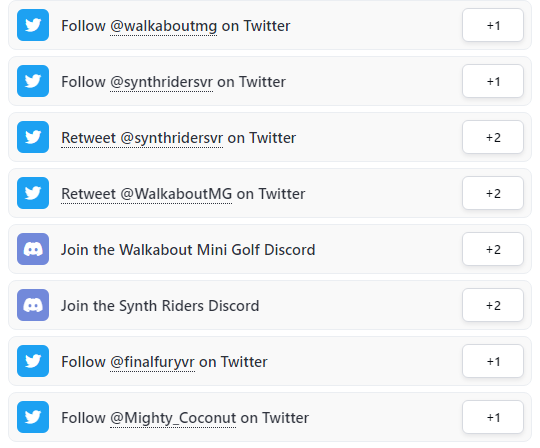Claim +2 for joining Synth Riders Discord
The height and width of the screenshot is (448, 540).
(x=493, y=305)
